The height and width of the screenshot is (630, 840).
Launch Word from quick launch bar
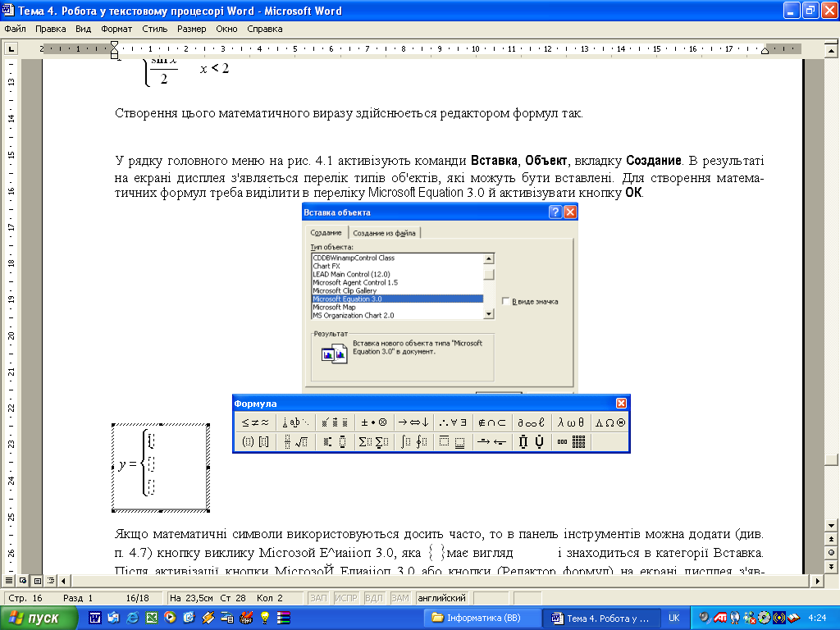pos(95,619)
